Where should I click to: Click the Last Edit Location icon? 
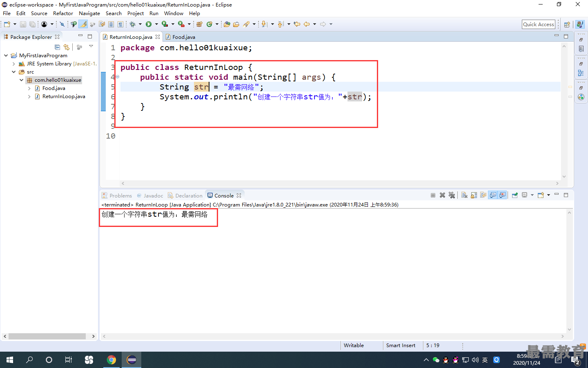pos(297,24)
